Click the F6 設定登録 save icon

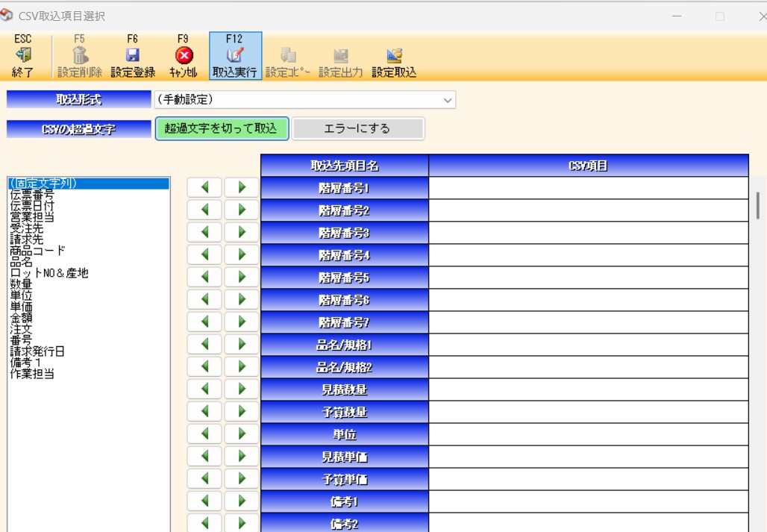coord(133,55)
